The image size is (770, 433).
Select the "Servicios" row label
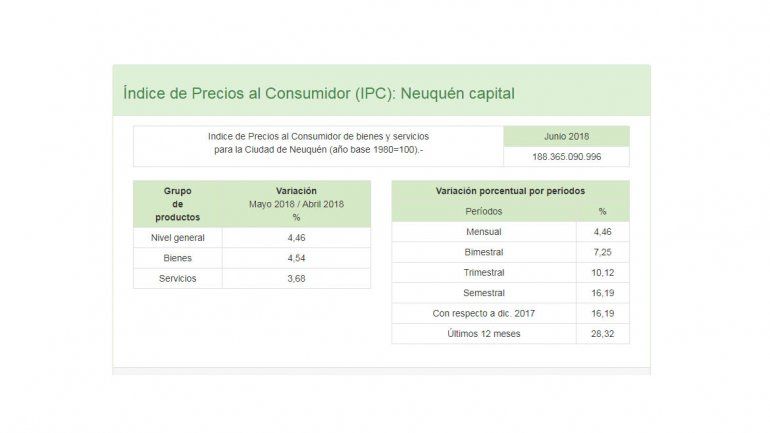click(x=178, y=279)
